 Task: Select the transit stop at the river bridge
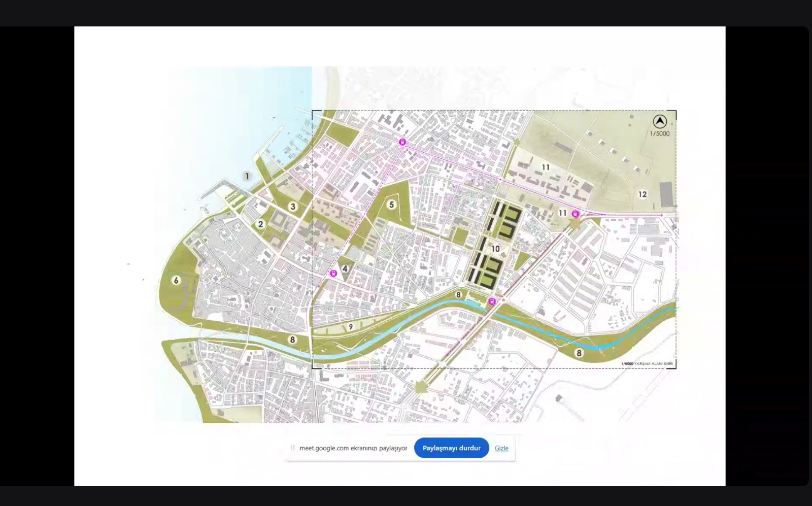pyautogui.click(x=492, y=302)
